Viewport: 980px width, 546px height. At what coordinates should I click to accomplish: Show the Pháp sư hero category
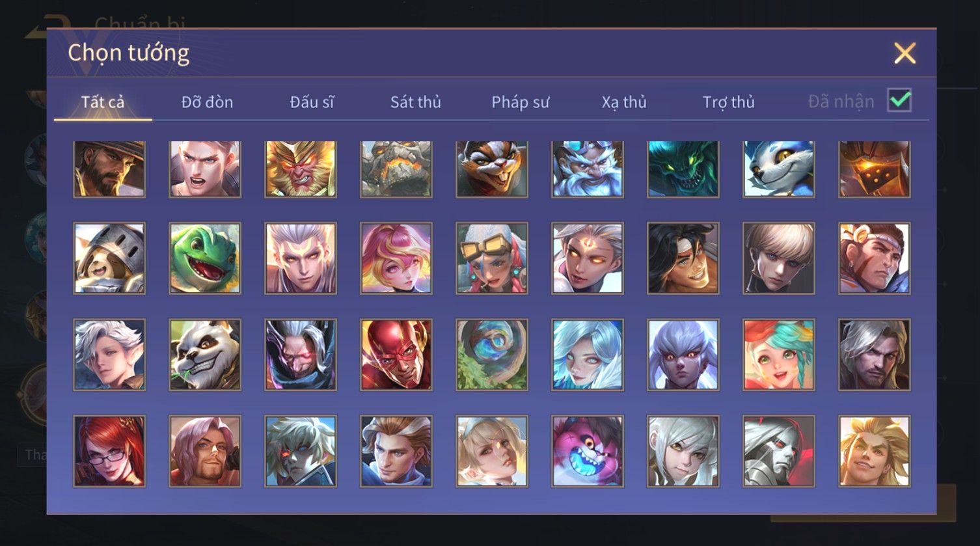521,102
